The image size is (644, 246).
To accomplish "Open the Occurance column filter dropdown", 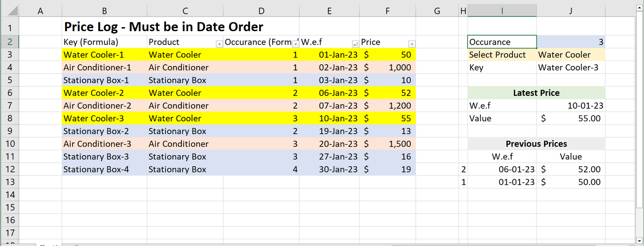I will click(295, 44).
